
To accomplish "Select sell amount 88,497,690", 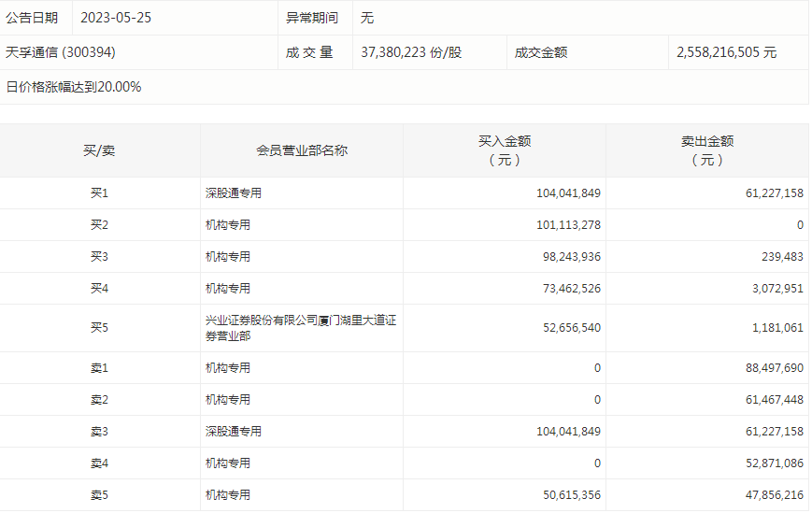I will coord(775,368).
